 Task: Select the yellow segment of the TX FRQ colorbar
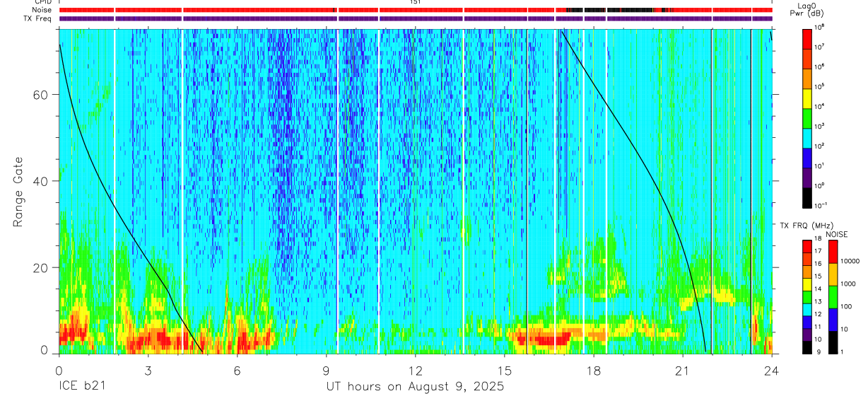point(807,284)
